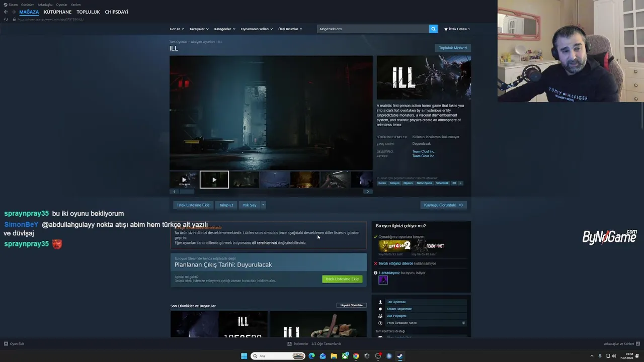
Task: Click the question mark beside Profil Özellikleri Sınırlı
Action: point(463,323)
